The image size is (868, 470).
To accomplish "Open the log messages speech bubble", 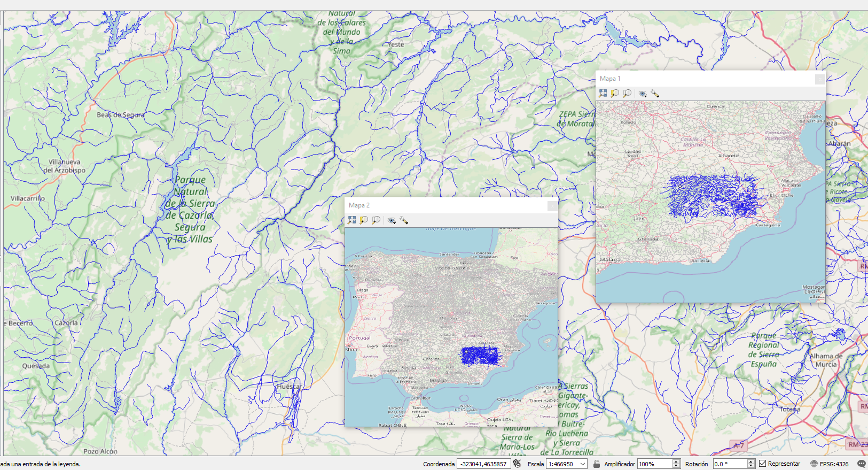I will click(861, 464).
